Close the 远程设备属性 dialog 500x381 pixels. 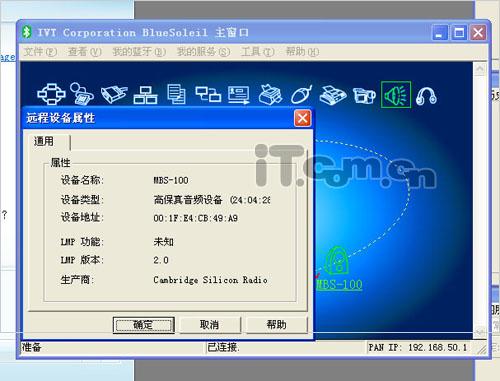tap(302, 118)
